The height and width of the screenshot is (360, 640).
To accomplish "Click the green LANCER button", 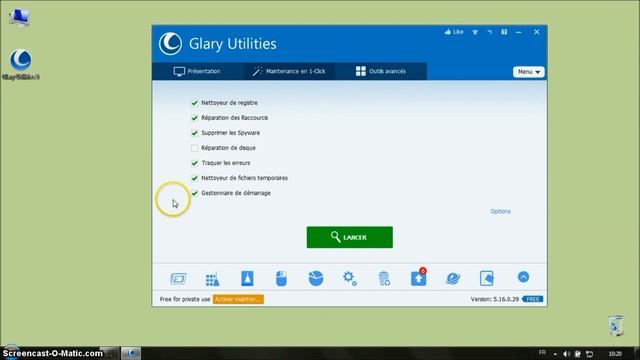I will tap(350, 237).
